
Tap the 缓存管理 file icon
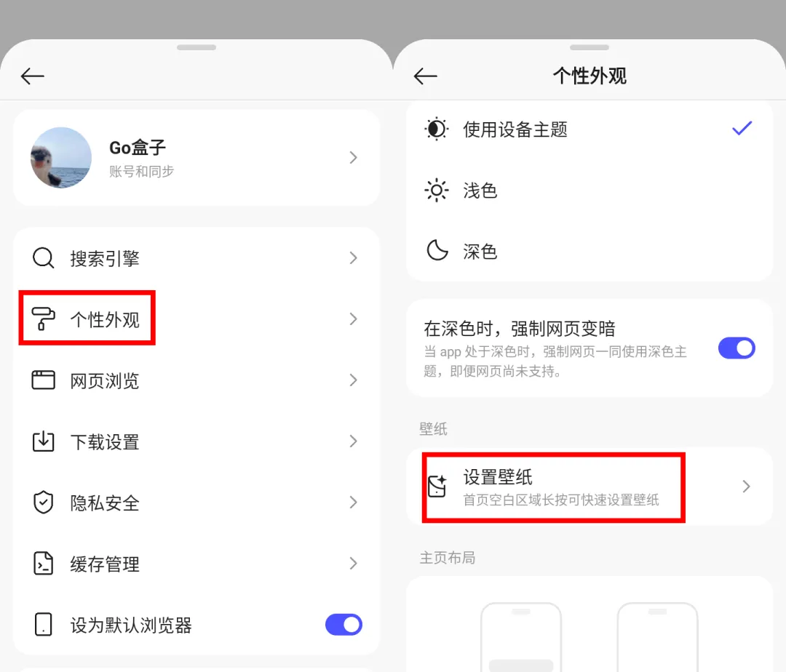43,564
